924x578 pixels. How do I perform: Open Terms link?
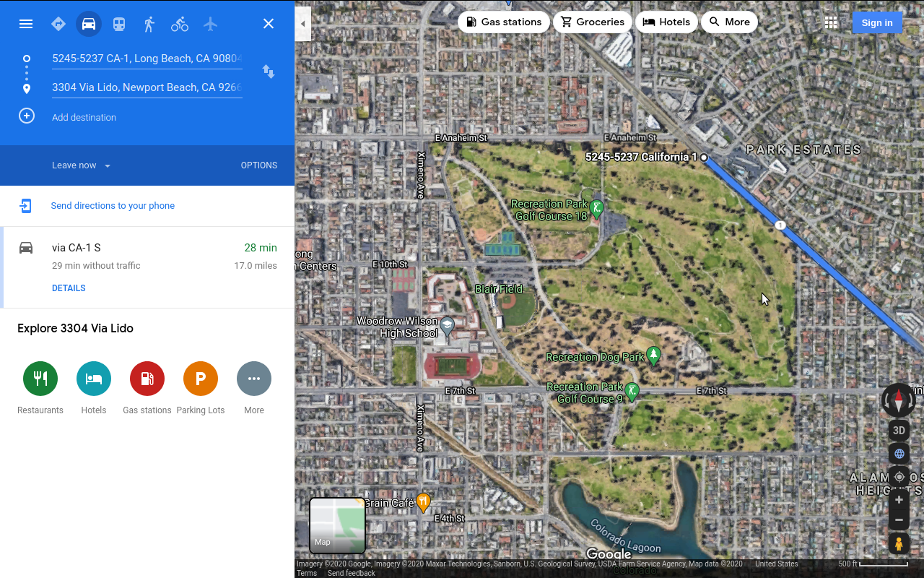click(x=307, y=573)
